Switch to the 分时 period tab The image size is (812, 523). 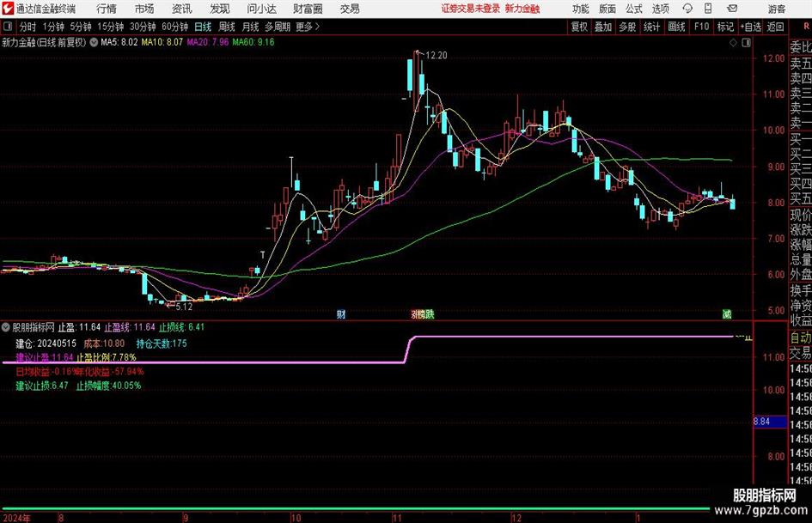click(x=28, y=27)
